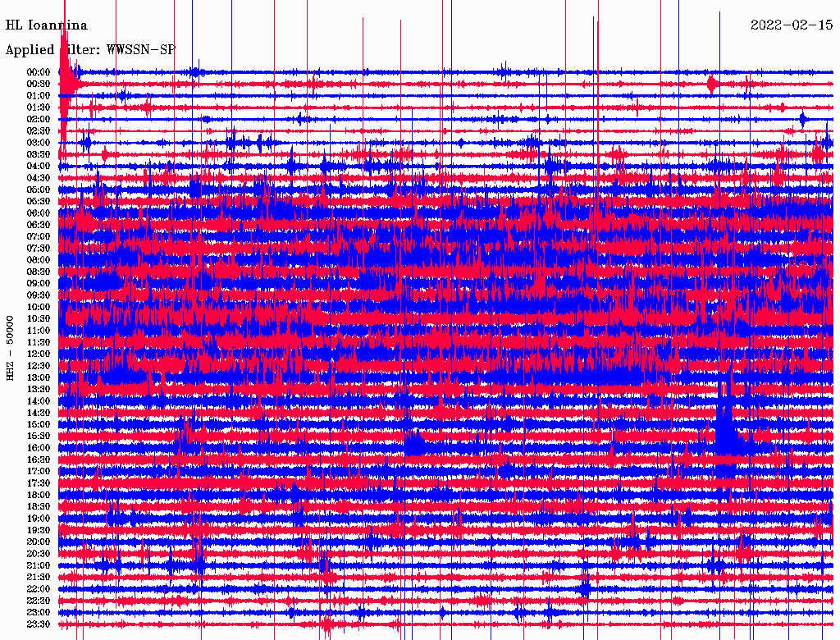Click the 'Applied filter: WWSSN-SP' label
The width and height of the screenshot is (840, 640).
[x=90, y=50]
